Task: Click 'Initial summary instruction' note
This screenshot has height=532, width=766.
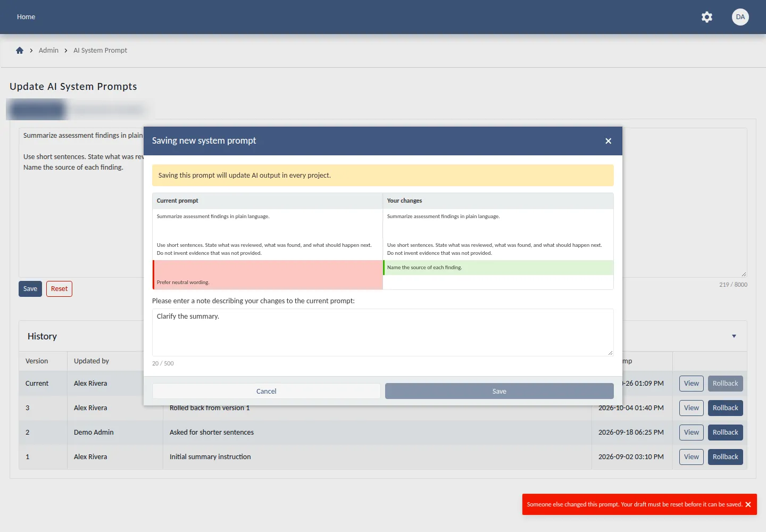Action: coord(210,457)
